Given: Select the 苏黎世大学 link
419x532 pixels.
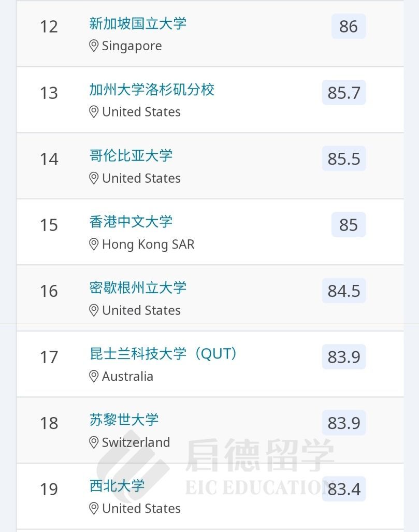Looking at the screenshot, I should click(124, 420).
